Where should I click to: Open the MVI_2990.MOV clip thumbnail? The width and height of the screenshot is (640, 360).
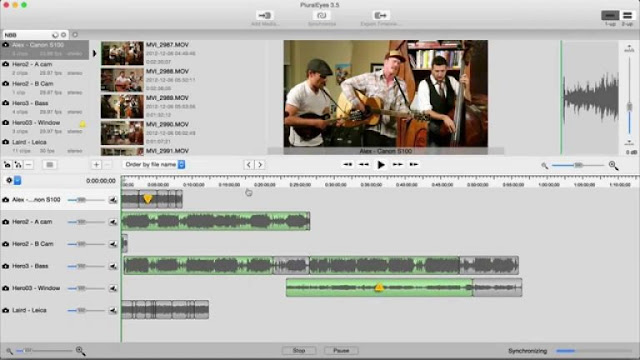(x=122, y=133)
